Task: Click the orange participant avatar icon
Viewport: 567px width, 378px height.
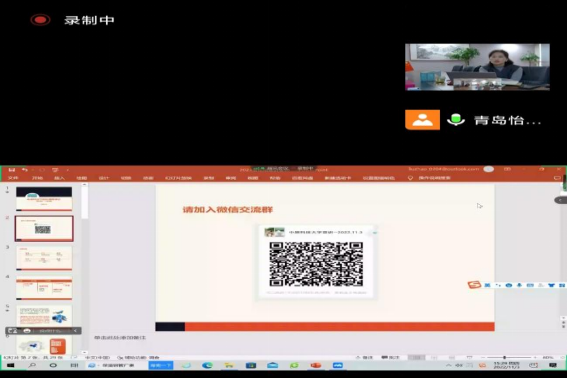Action: click(422, 120)
